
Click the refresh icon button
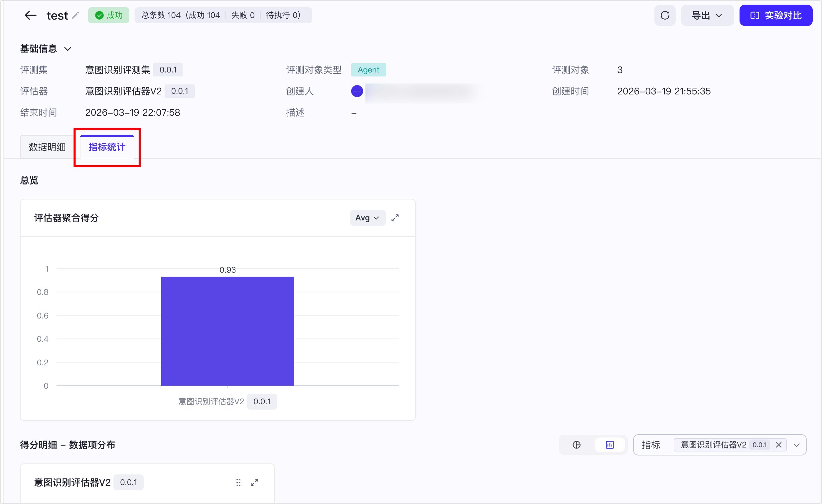coord(664,15)
